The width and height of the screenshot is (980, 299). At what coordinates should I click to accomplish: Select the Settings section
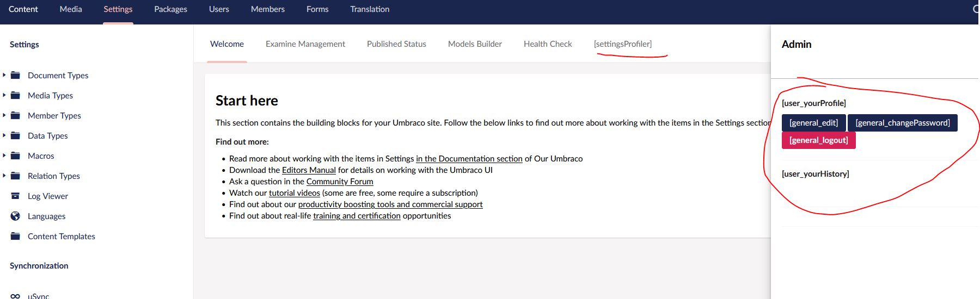point(118,9)
